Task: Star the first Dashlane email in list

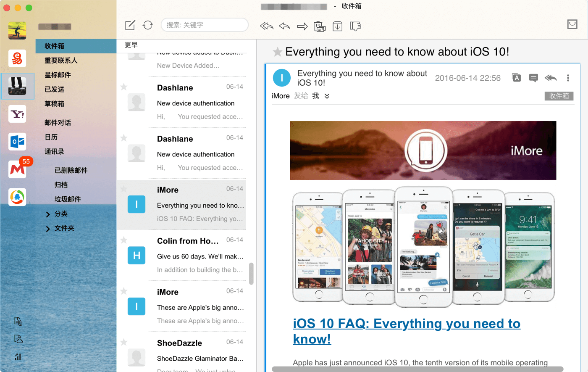Action: coord(124,87)
